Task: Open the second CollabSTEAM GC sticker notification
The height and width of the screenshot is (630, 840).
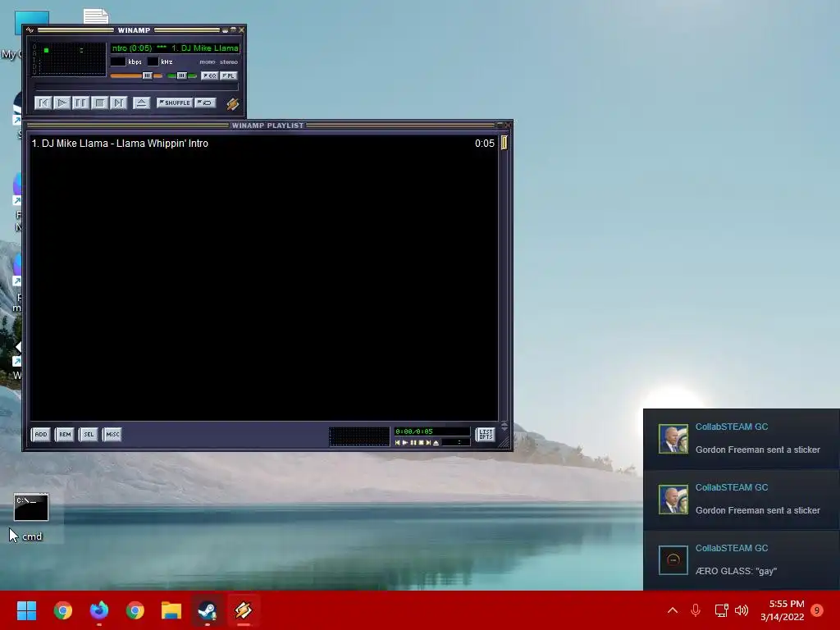Action: pos(742,500)
